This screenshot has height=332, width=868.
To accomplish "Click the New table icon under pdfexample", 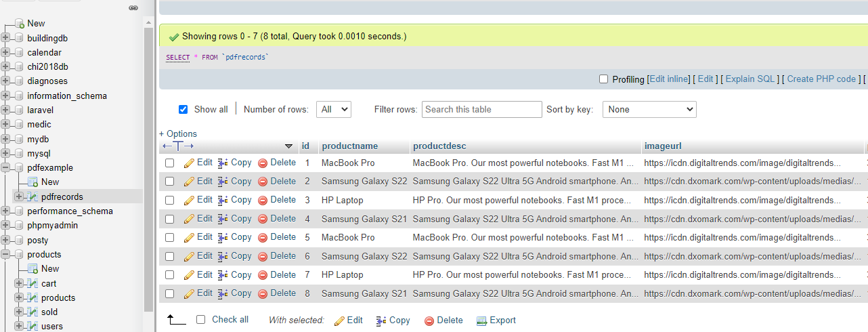I will click(32, 182).
